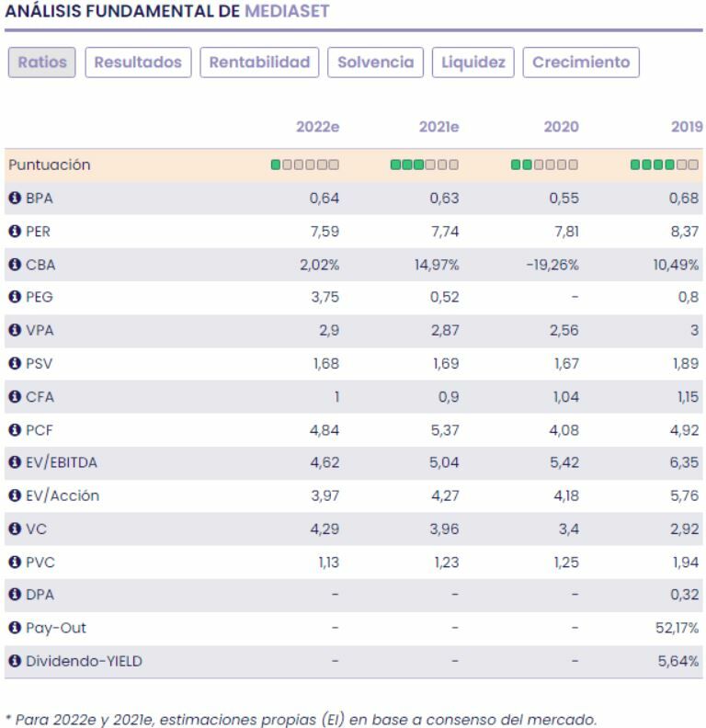Click the PVC info icon
This screenshot has height=728, width=706.
pos(14,562)
